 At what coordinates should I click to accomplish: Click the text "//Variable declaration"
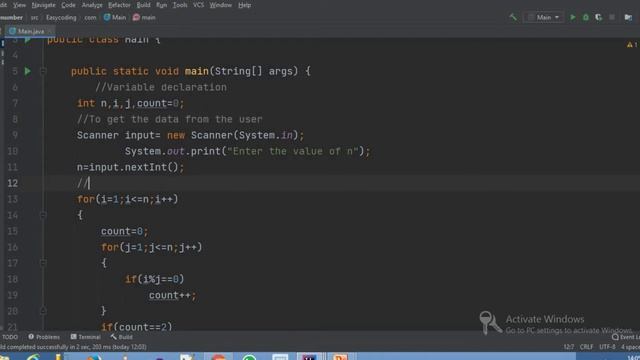161,87
